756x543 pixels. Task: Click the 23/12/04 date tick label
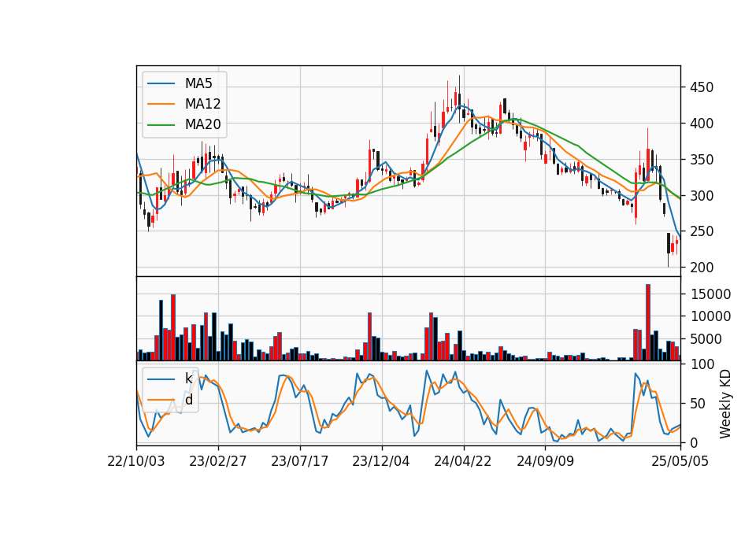click(x=381, y=461)
